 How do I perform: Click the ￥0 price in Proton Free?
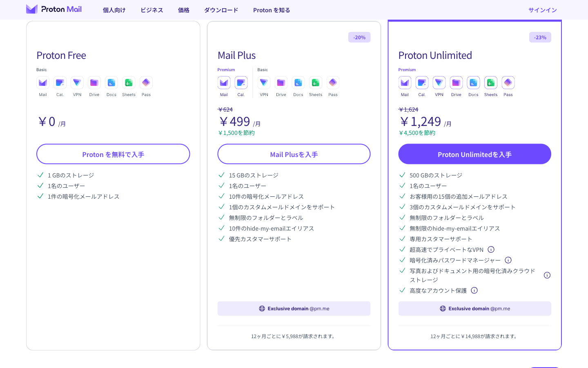pos(47,121)
